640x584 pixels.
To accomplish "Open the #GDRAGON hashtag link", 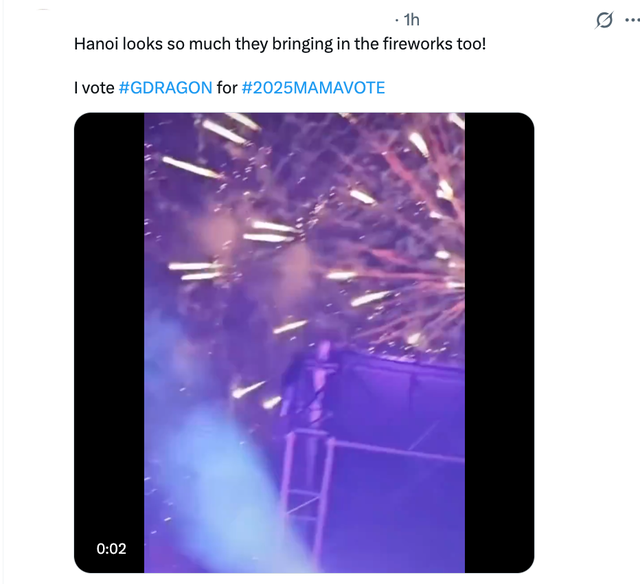I will click(165, 88).
